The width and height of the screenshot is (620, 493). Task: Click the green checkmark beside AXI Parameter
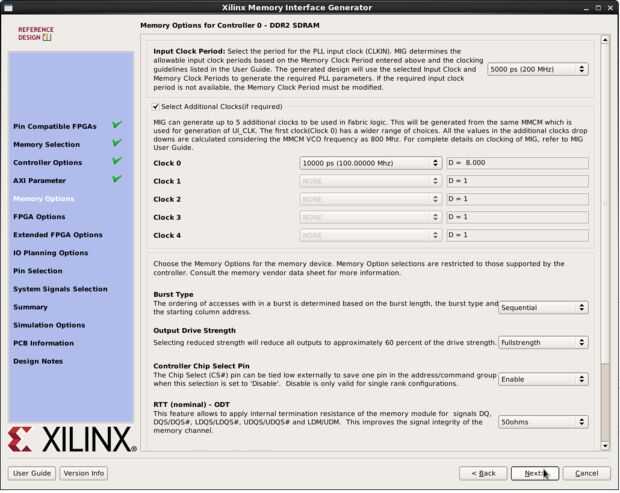[116, 179]
